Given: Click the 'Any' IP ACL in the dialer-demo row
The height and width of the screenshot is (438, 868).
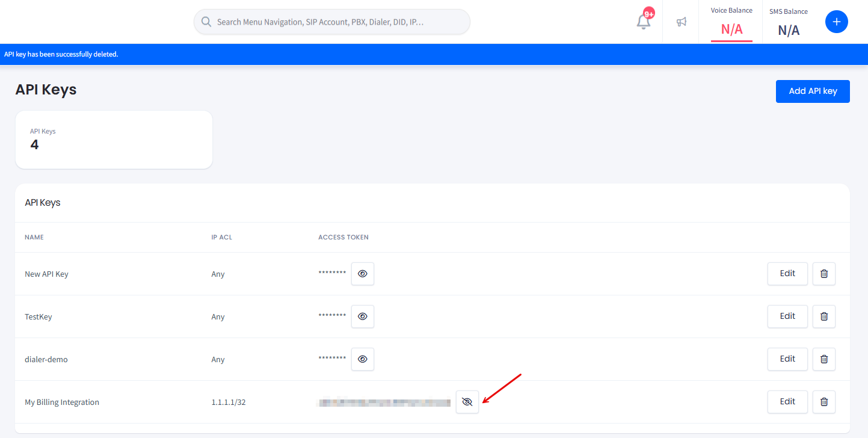Looking at the screenshot, I should pyautogui.click(x=218, y=359).
